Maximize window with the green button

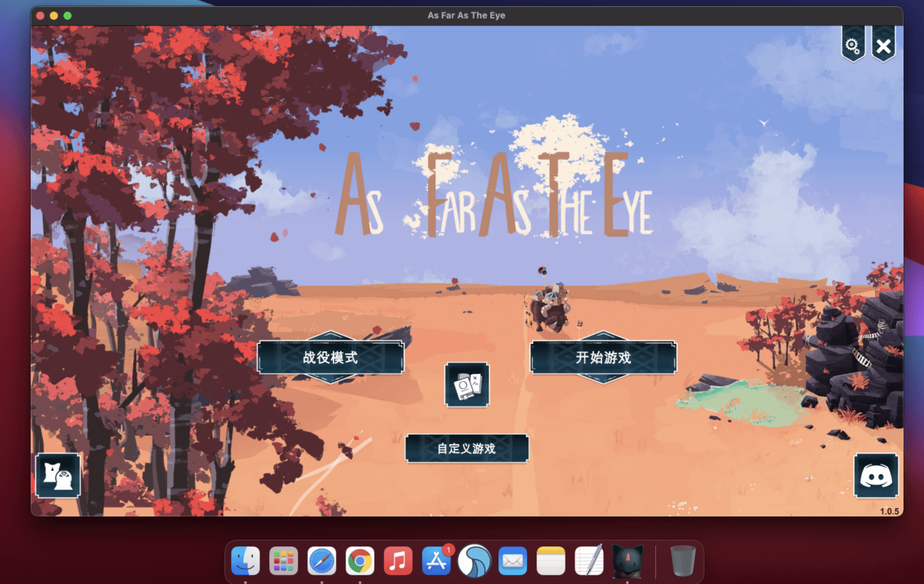(x=68, y=15)
